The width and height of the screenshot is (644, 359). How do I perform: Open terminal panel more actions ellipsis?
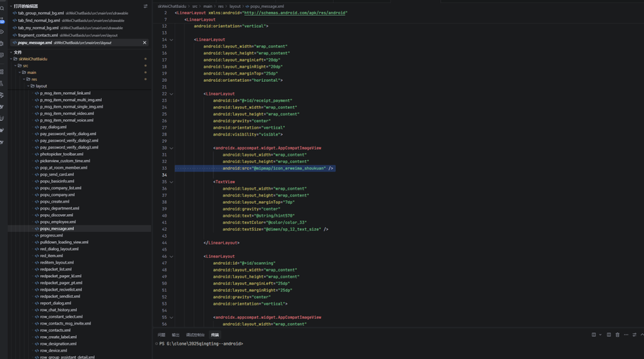click(626, 335)
